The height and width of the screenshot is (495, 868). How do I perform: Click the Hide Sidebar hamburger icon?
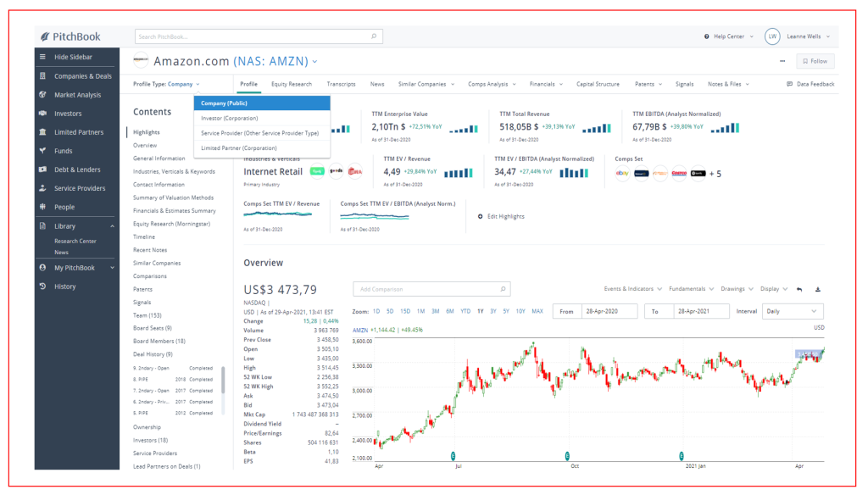[x=42, y=57]
